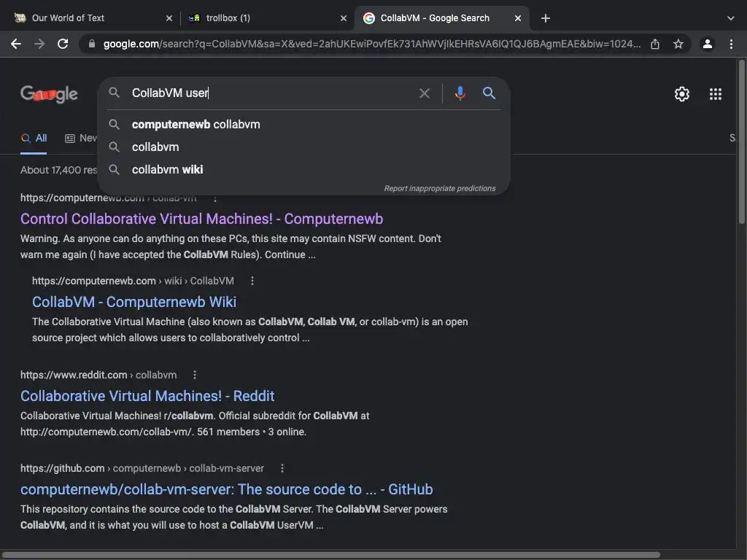This screenshot has height=560, width=747.
Task: Click the forward navigation arrow
Action: pos(39,44)
